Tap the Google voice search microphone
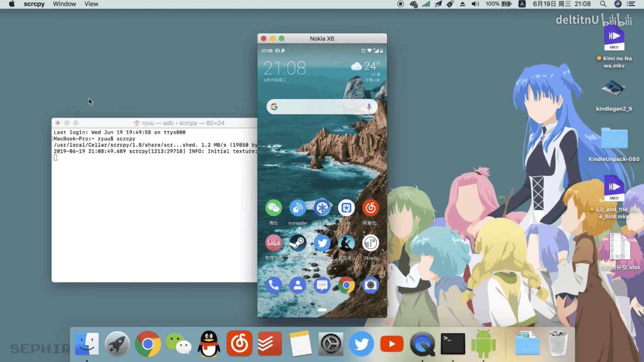The image size is (644, 362). pyautogui.click(x=368, y=107)
